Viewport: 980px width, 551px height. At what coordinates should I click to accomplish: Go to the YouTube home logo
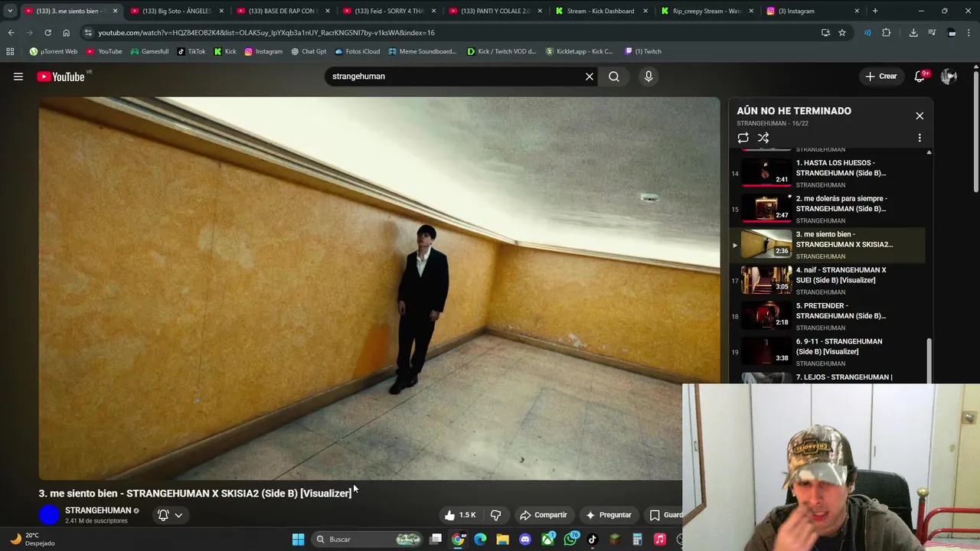click(60, 77)
